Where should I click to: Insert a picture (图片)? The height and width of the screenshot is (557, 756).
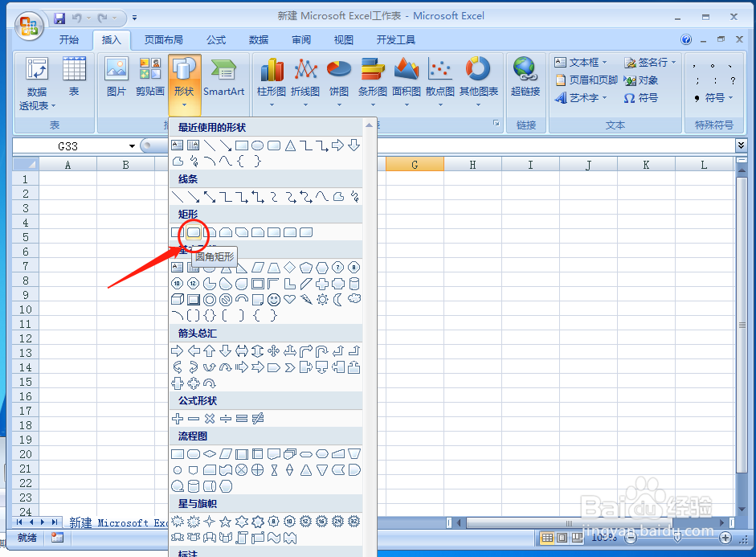click(116, 77)
